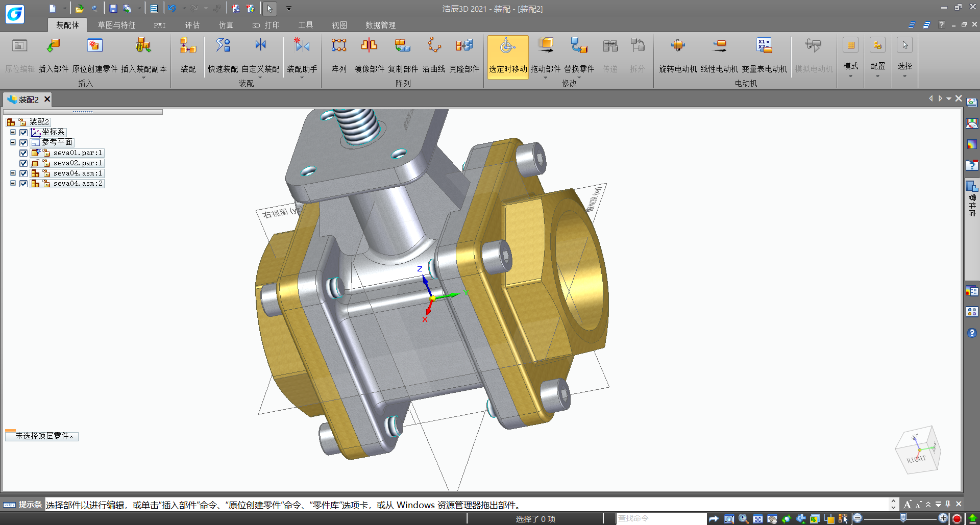
Task: Close the 装配2 document tab
Action: 47,99
